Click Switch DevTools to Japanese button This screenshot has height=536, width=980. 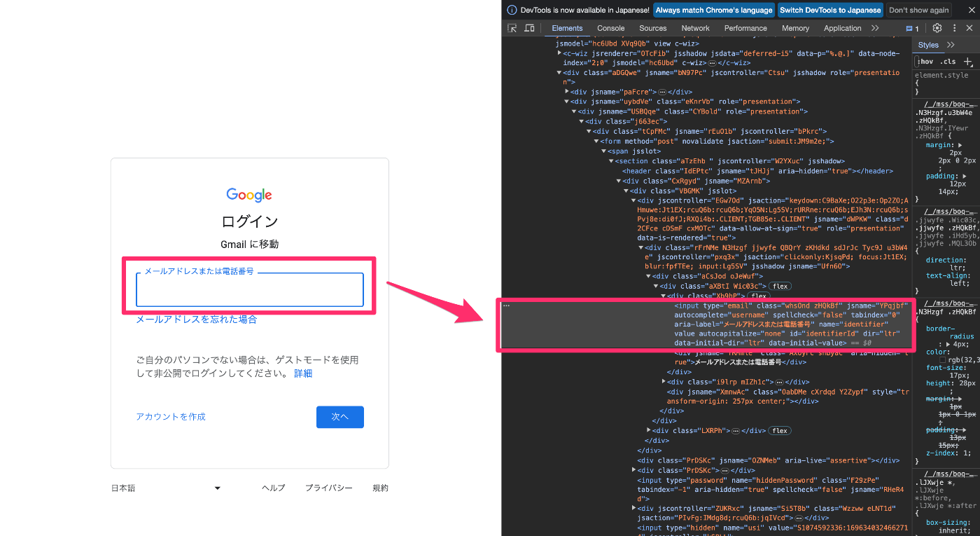[x=830, y=10]
